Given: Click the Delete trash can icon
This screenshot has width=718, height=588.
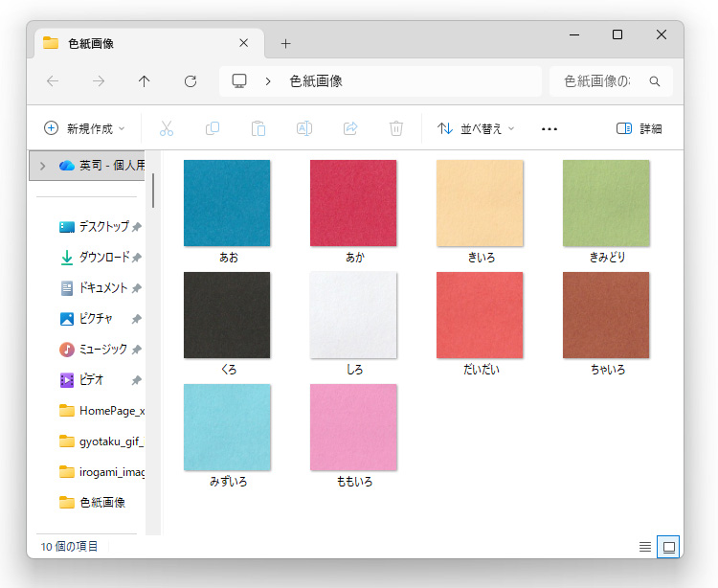Looking at the screenshot, I should pyautogui.click(x=396, y=128).
